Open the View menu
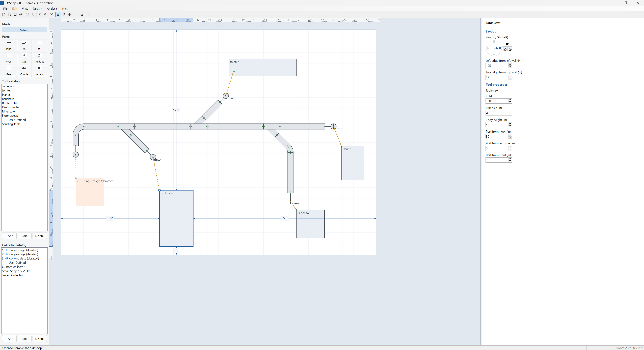 pos(25,9)
